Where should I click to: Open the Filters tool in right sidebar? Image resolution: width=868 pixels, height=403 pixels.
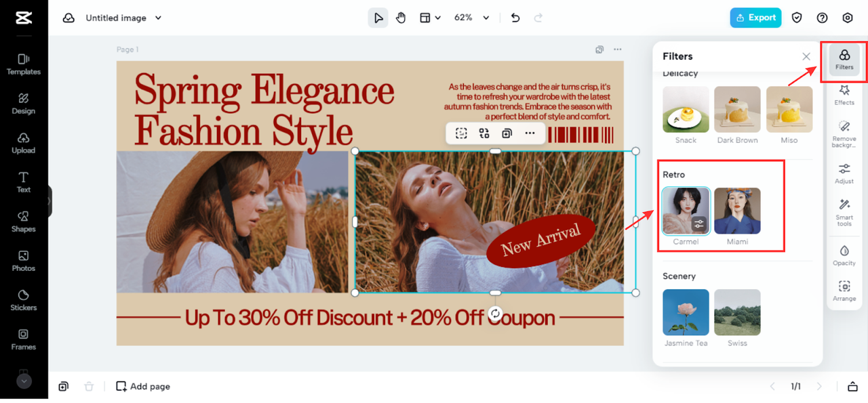pos(844,60)
